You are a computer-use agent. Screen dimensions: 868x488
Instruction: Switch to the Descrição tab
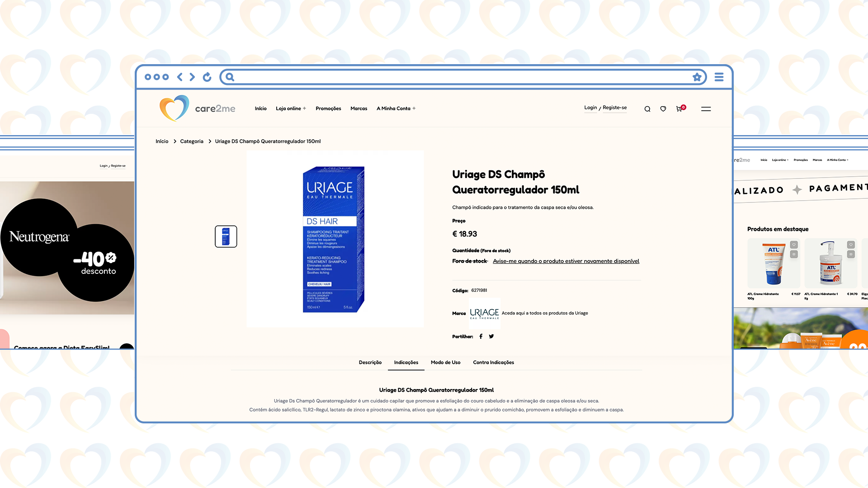(x=370, y=362)
